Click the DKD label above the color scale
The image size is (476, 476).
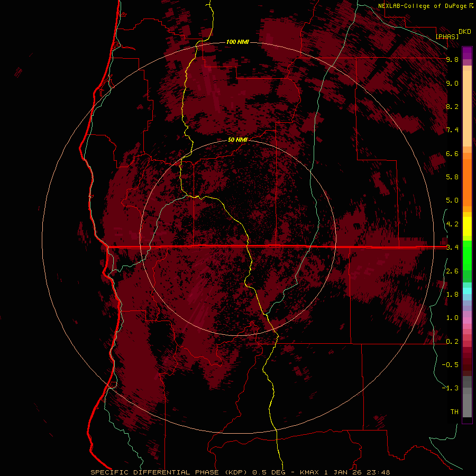tap(465, 32)
